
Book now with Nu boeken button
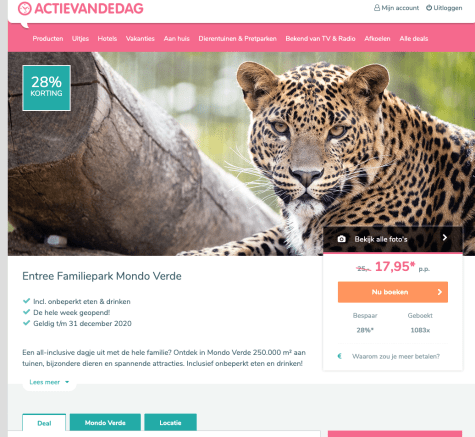point(393,292)
